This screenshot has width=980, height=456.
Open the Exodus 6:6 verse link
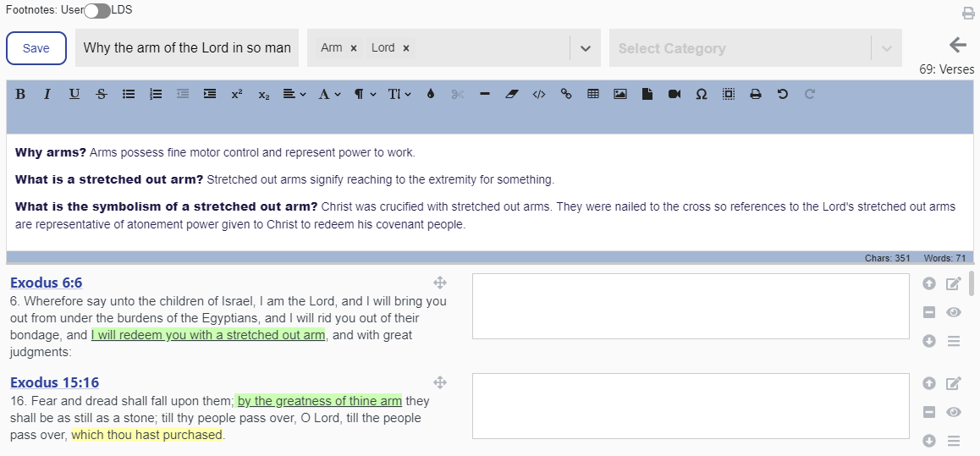47,283
